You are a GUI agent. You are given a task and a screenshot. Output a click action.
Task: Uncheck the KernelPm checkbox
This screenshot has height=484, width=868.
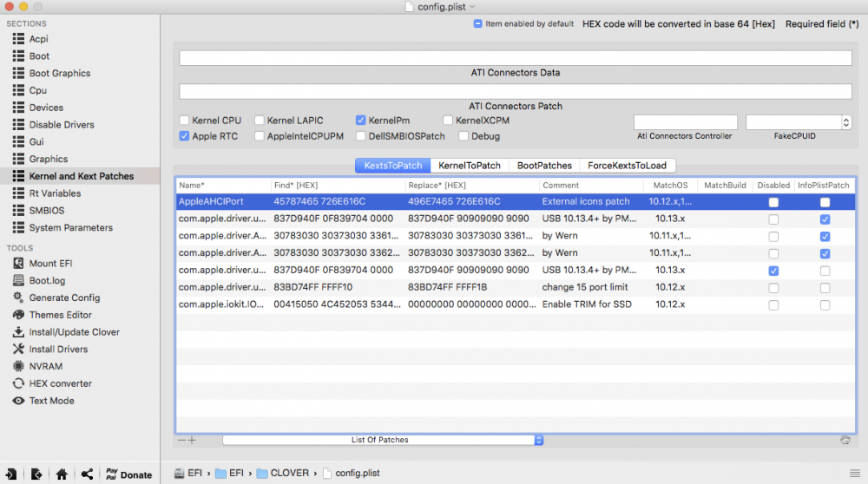361,120
